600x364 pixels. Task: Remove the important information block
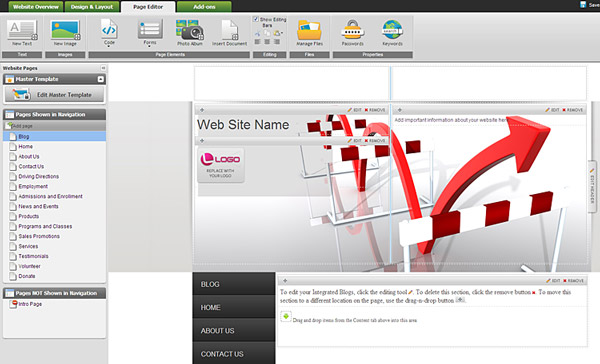[573, 110]
